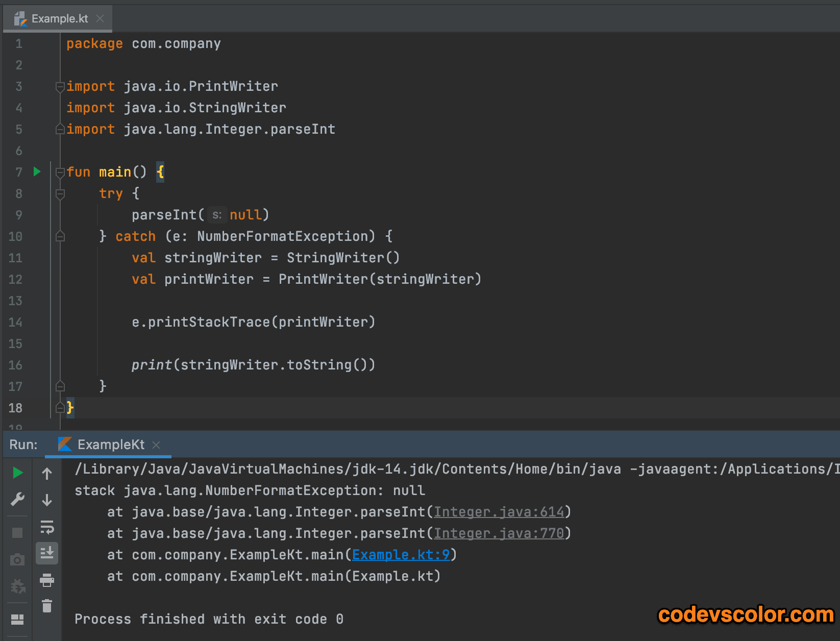Toggle soft-wrap in the console
This screenshot has height=641, width=840.
point(47,527)
